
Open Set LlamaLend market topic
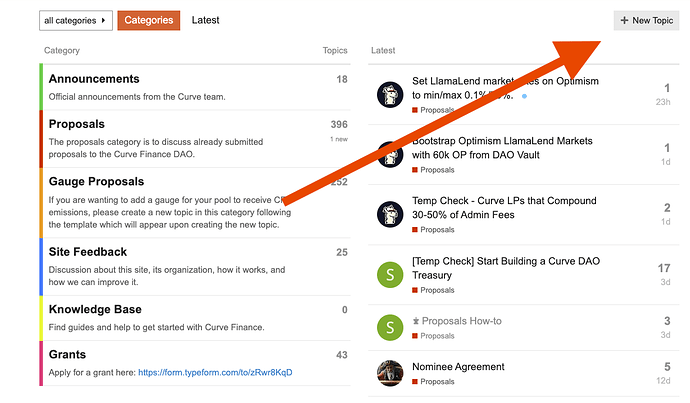(505, 88)
